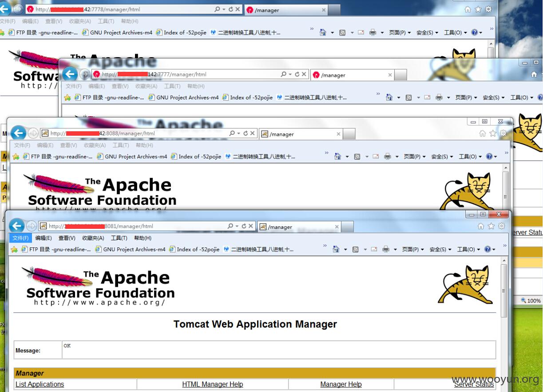Expand print dropdown arrow in 8081 window
The height and width of the screenshot is (392, 543).
[x=395, y=250]
